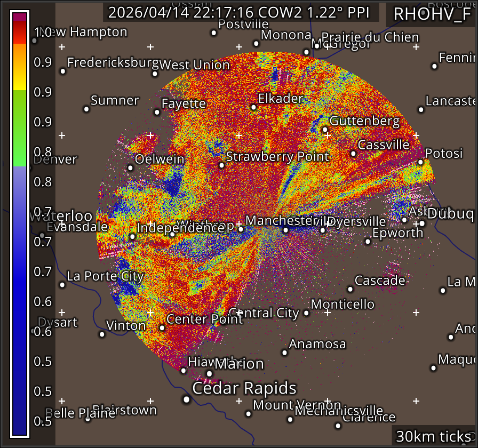Select the La Porte City marker dot

[62, 285]
